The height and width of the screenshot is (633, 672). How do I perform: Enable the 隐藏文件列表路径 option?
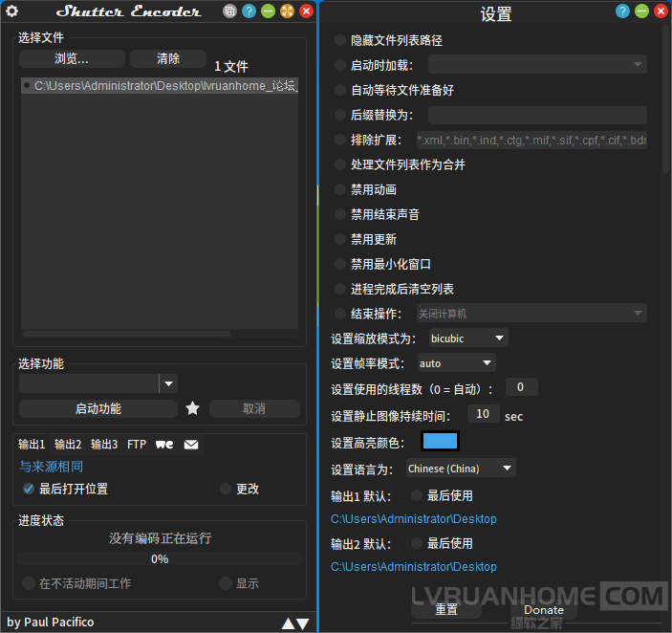[341, 40]
